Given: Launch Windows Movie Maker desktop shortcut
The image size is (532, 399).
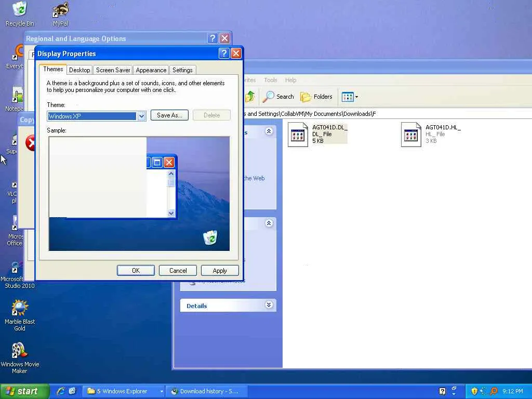Looking at the screenshot, I should [x=20, y=358].
